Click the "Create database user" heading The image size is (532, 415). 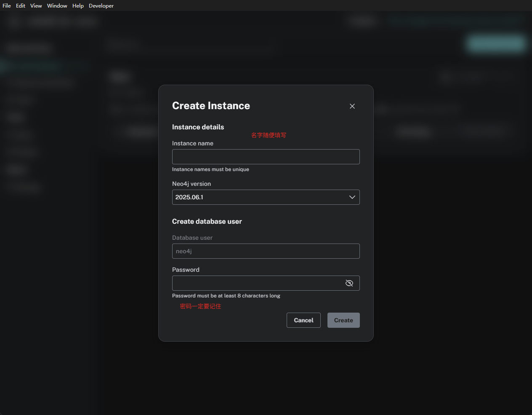[207, 222]
